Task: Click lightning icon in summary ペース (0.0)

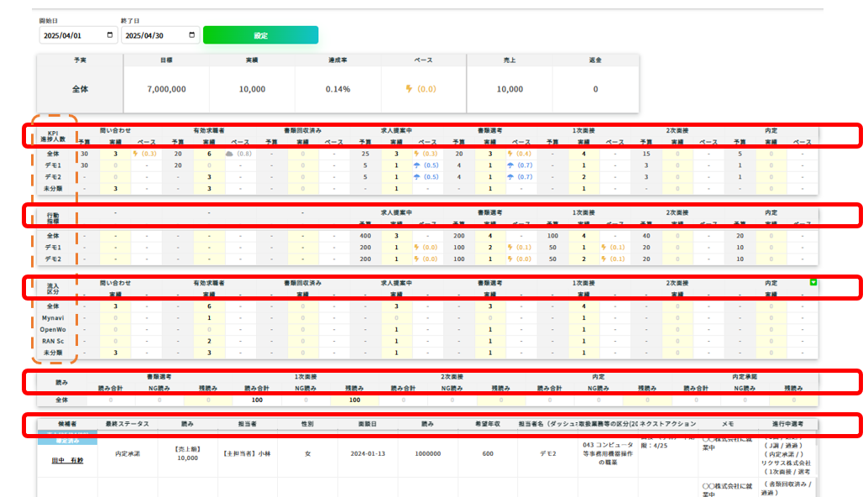Action: coord(409,88)
